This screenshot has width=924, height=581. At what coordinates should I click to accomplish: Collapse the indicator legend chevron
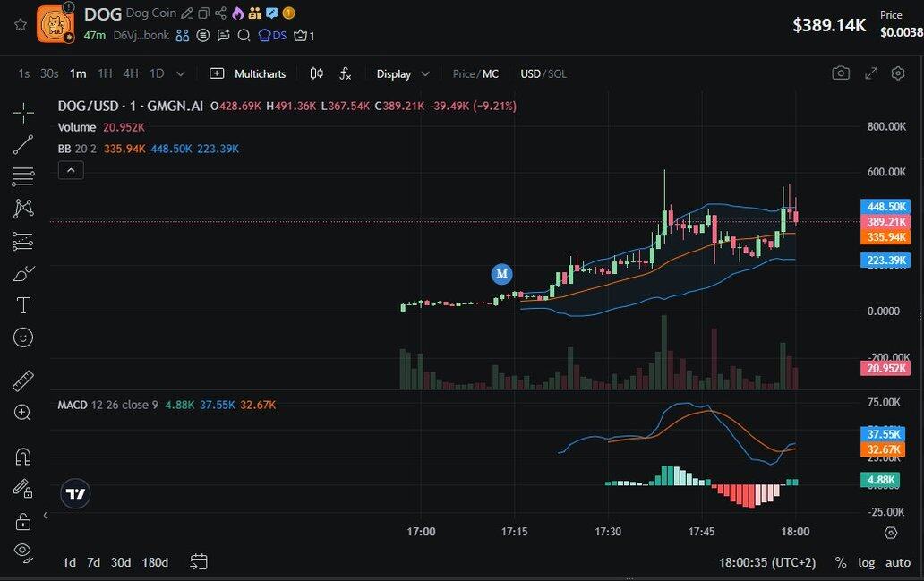pyautogui.click(x=71, y=170)
